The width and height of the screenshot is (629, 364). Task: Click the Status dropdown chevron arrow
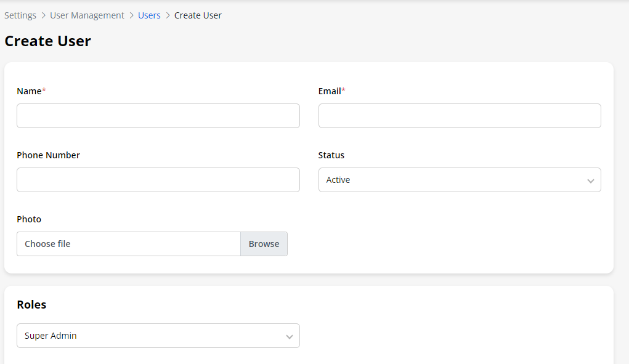pyautogui.click(x=590, y=180)
